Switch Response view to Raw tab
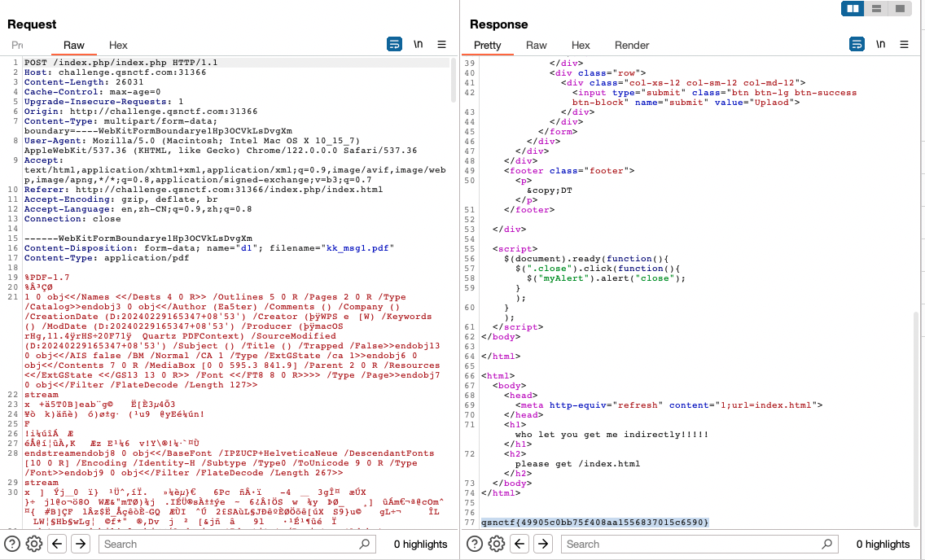This screenshot has width=925, height=560. click(x=536, y=46)
